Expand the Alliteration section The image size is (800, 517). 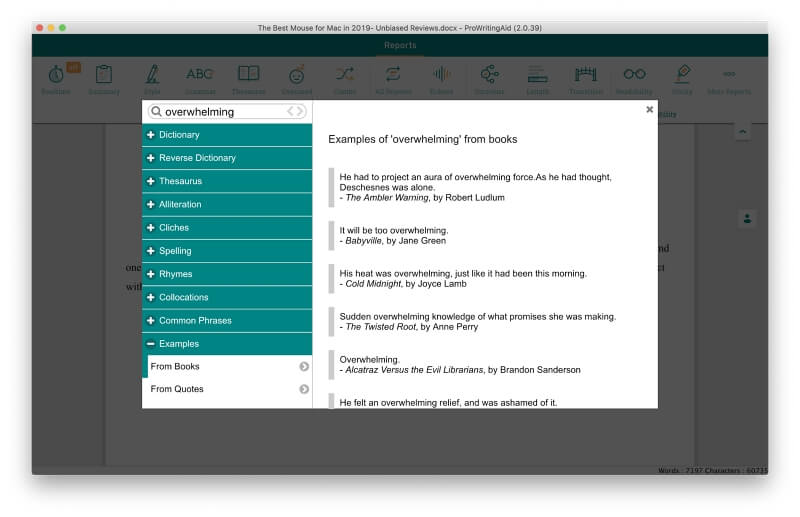(x=227, y=204)
